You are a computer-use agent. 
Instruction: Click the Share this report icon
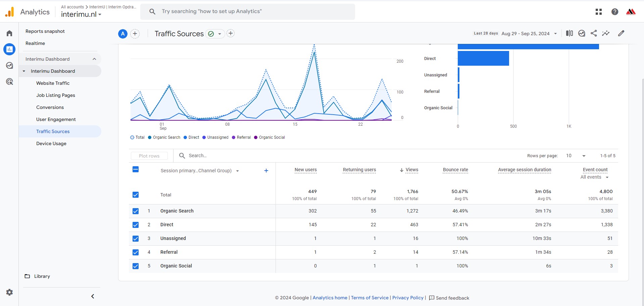594,33
